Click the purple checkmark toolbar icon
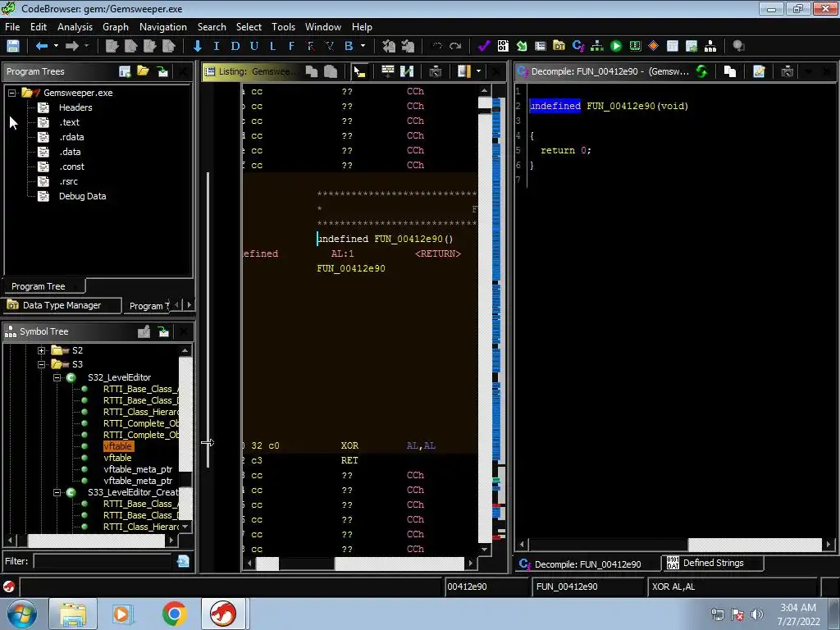Screen dimensions: 840x630 point(484,46)
